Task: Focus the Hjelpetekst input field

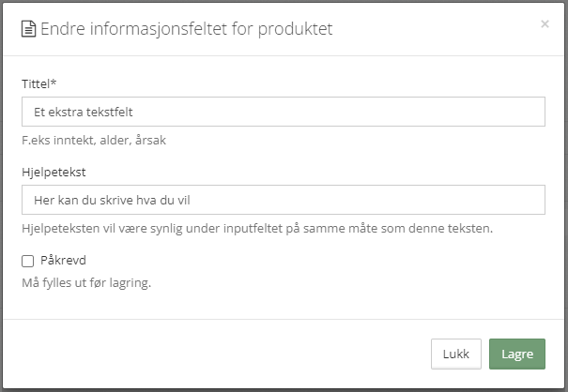Action: tap(284, 200)
